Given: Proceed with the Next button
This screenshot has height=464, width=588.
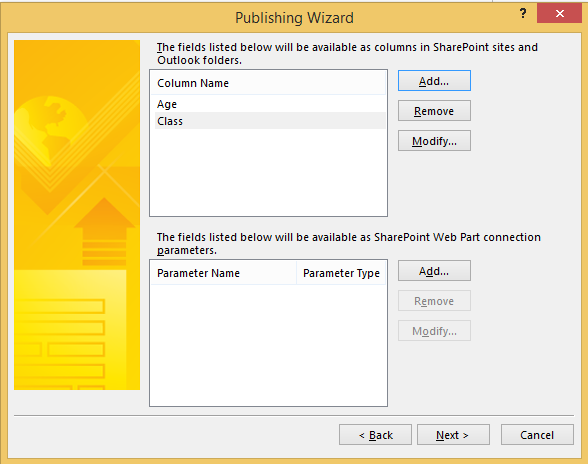Looking at the screenshot, I should coord(453,435).
